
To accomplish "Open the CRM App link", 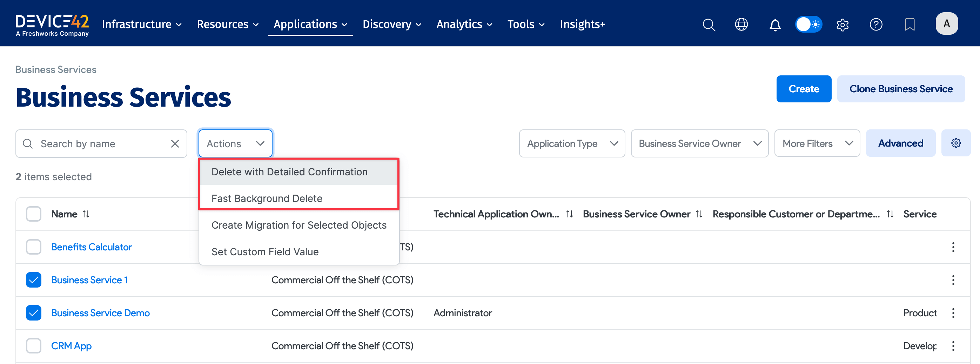I will tap(71, 346).
